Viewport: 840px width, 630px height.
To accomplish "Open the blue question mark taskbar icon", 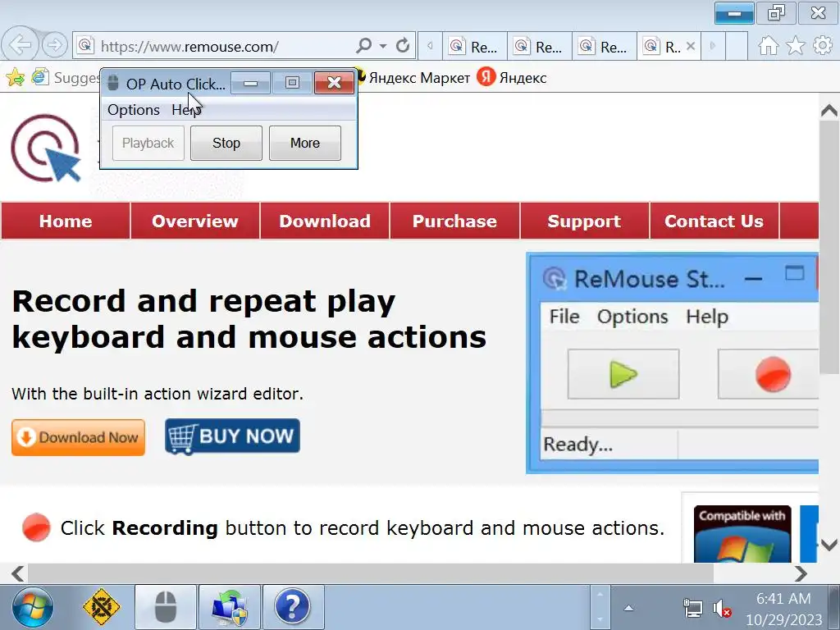I will coord(293,608).
